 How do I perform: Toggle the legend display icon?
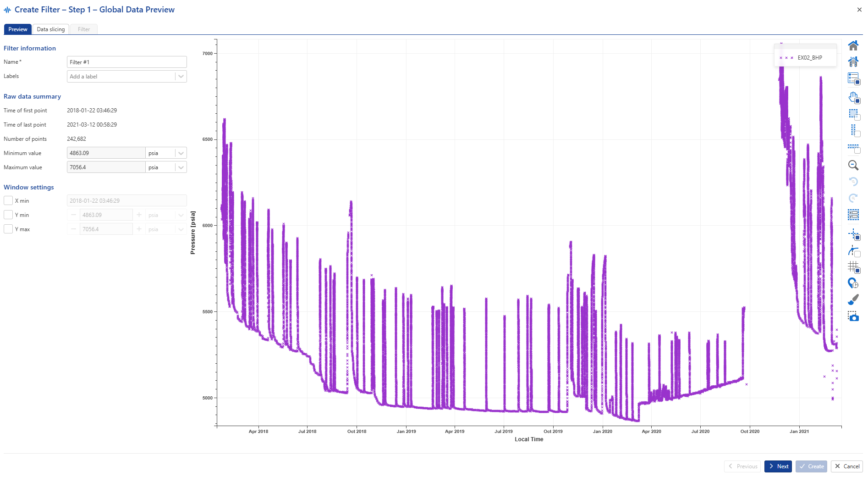[853, 78]
